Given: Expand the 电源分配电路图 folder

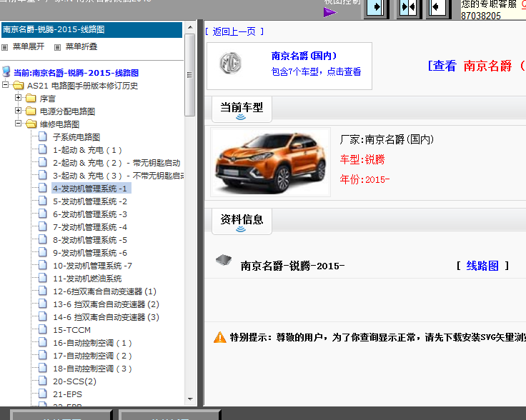Looking at the screenshot, I should coord(19,110).
